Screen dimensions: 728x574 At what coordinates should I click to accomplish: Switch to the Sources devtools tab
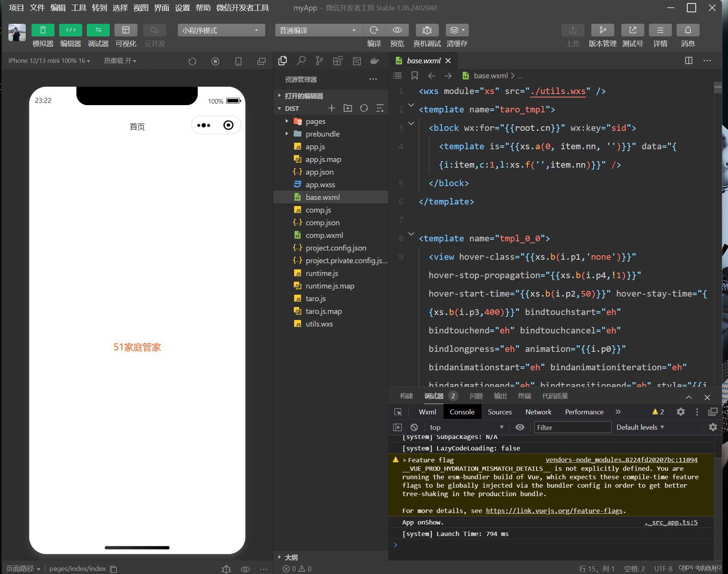pyautogui.click(x=500, y=412)
